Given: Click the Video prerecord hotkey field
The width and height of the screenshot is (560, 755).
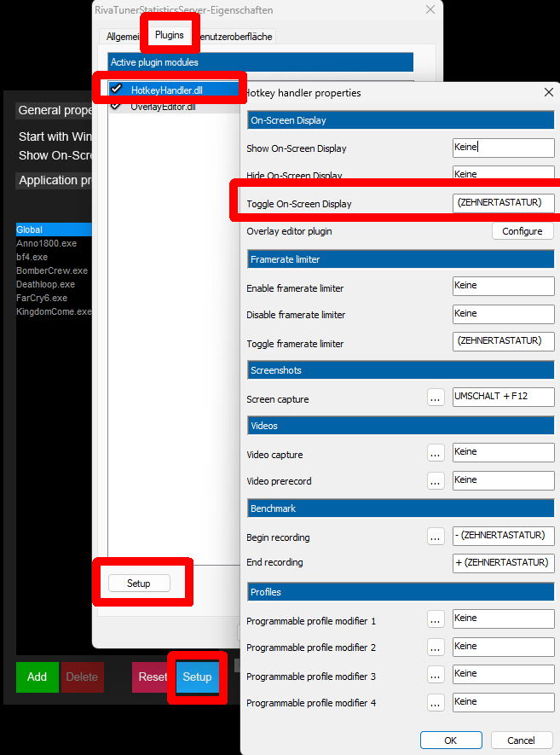Looking at the screenshot, I should 503,480.
